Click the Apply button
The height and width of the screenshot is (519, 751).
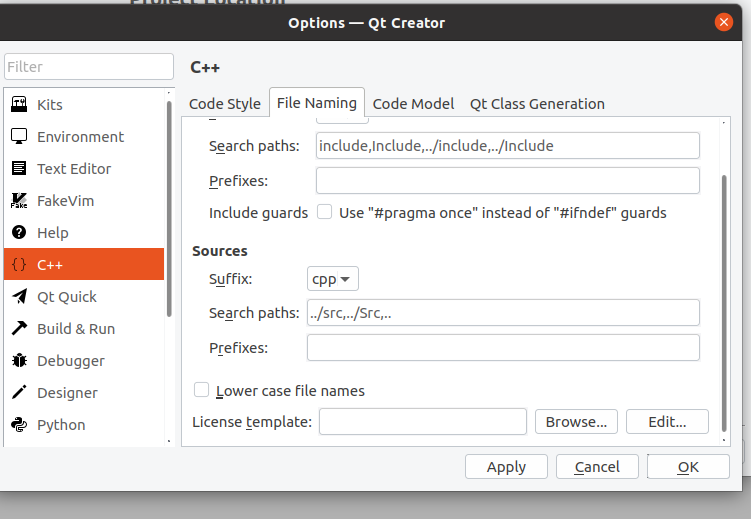[506, 466]
